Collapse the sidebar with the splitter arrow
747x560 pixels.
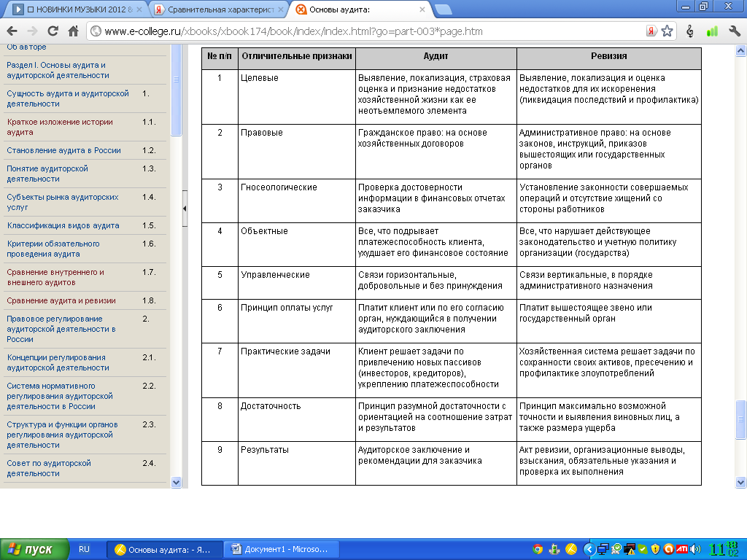[185, 208]
